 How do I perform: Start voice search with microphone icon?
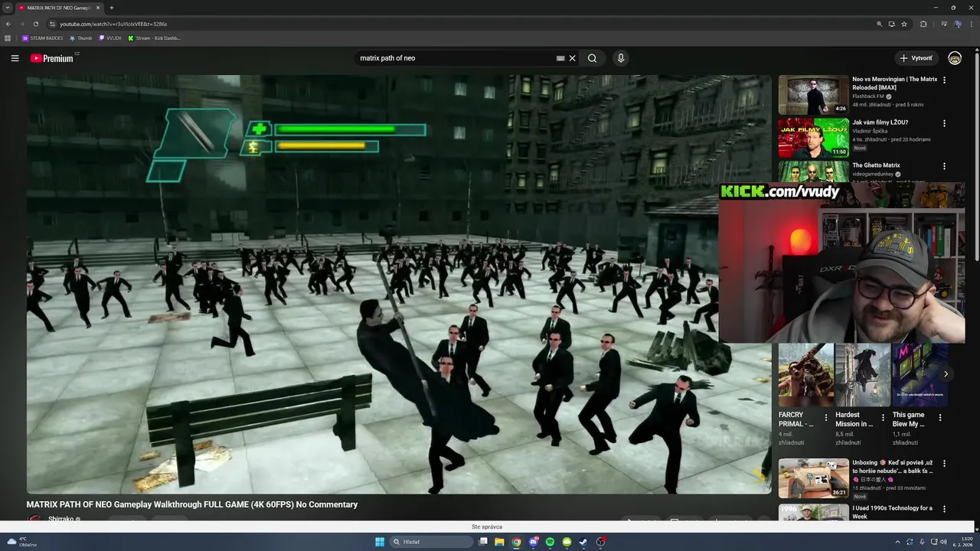click(x=621, y=58)
